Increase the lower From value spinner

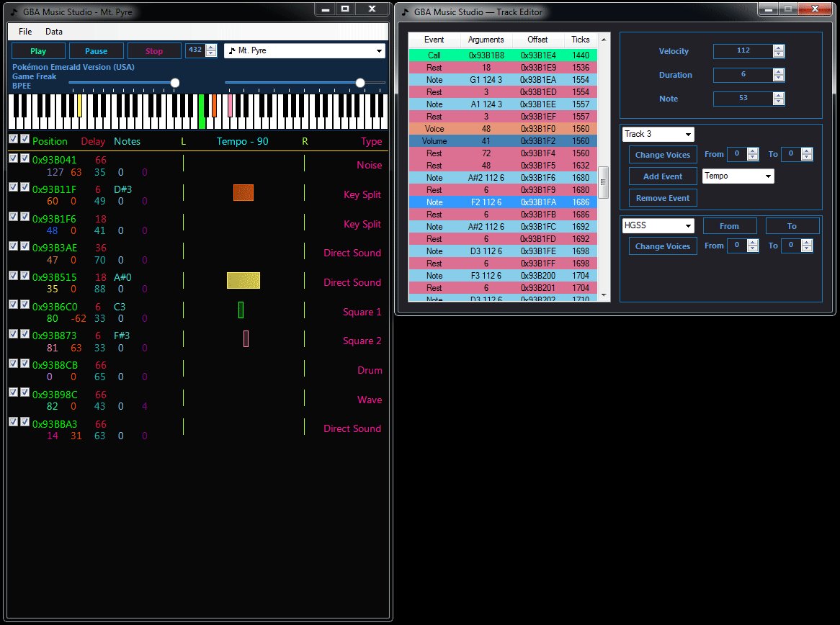pyautogui.click(x=753, y=243)
